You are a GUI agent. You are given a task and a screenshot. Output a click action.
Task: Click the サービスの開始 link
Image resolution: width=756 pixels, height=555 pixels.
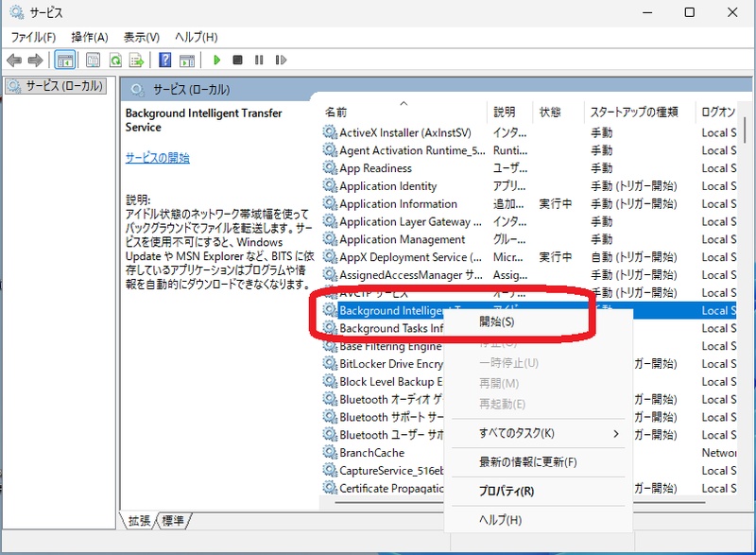click(x=158, y=158)
